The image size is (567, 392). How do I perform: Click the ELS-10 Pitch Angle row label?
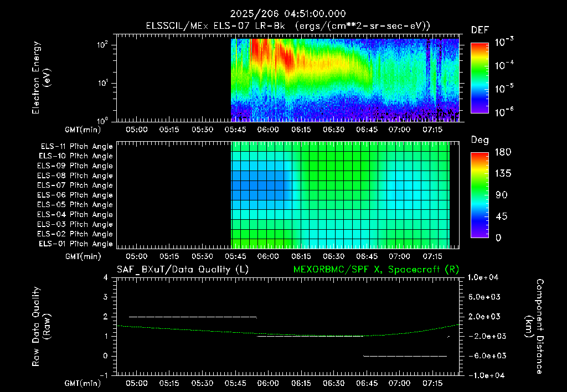(76, 156)
